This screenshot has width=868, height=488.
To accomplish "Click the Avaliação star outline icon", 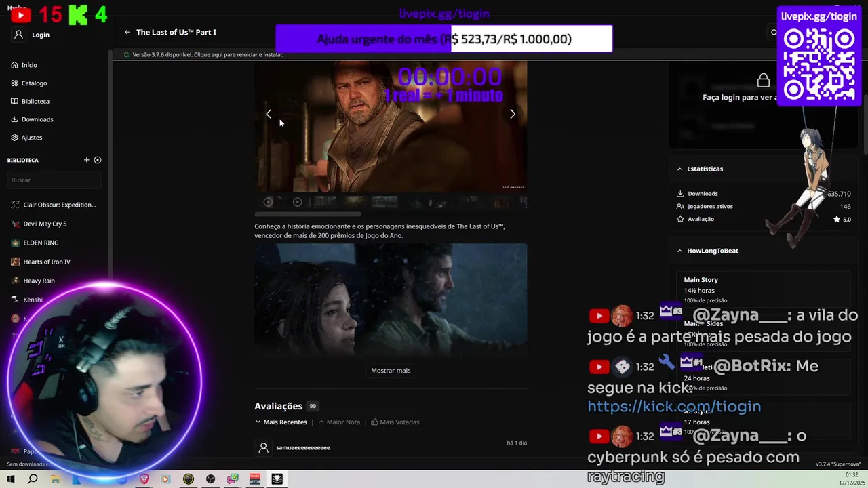I will (x=680, y=219).
